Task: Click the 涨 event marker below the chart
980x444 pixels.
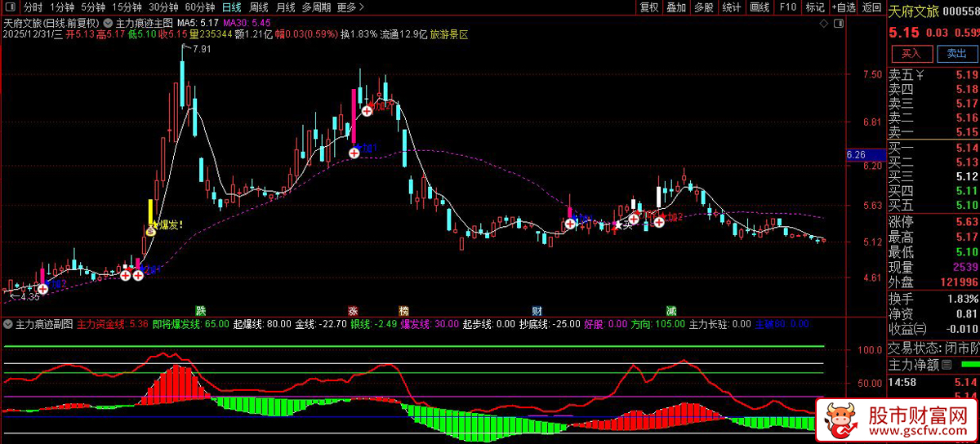Action: [354, 311]
